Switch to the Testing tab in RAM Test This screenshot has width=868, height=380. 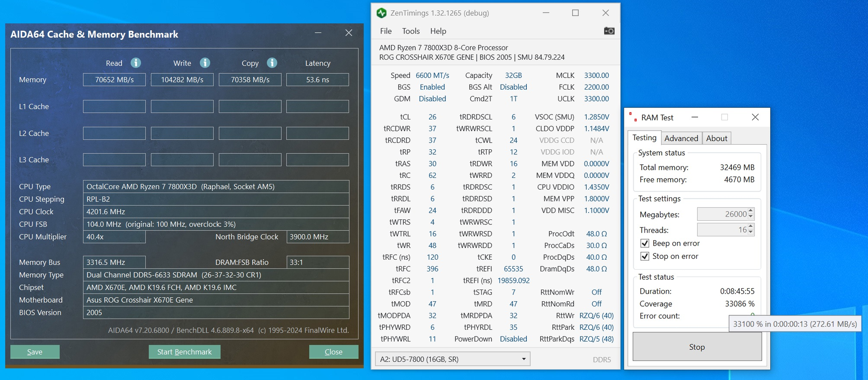pos(644,138)
